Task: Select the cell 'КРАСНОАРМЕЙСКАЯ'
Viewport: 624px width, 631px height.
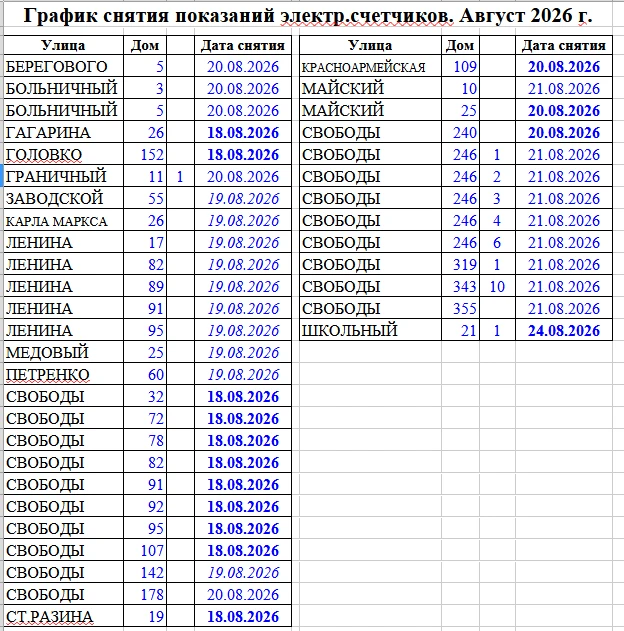Action: point(371,66)
